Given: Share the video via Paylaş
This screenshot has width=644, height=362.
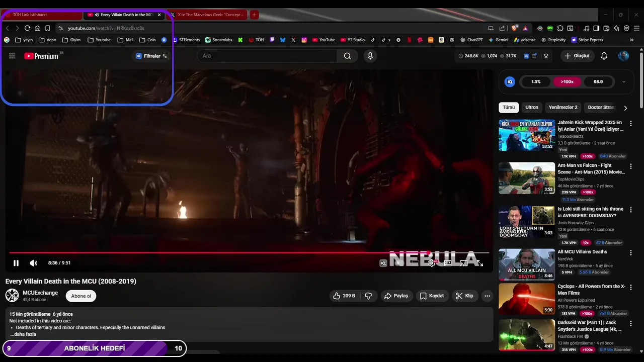Looking at the screenshot, I should point(396,296).
